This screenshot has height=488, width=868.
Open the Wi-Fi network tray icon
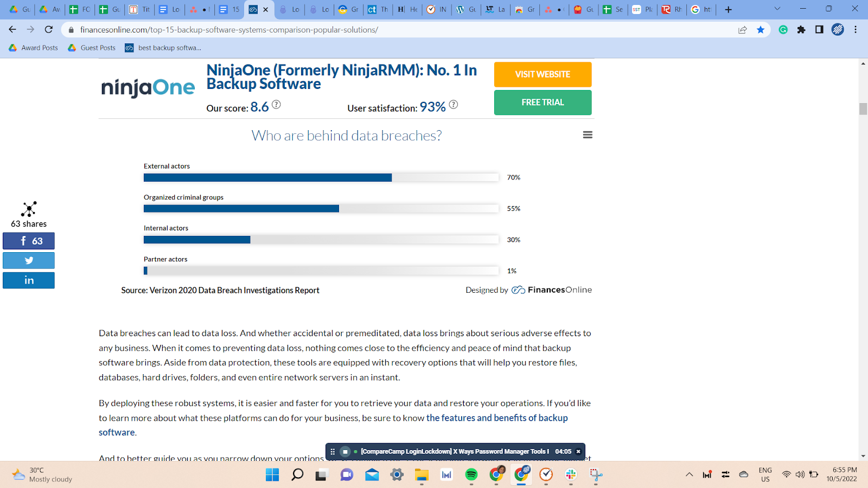786,474
